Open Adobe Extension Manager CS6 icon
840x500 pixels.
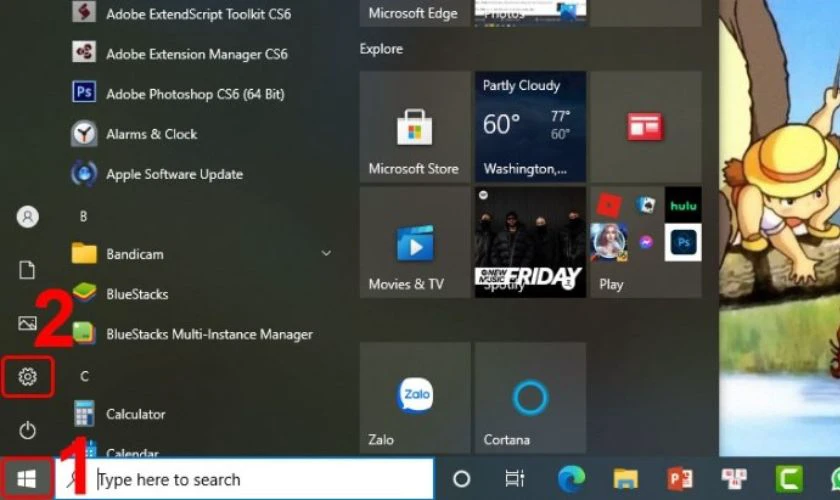pyautogui.click(x=84, y=53)
